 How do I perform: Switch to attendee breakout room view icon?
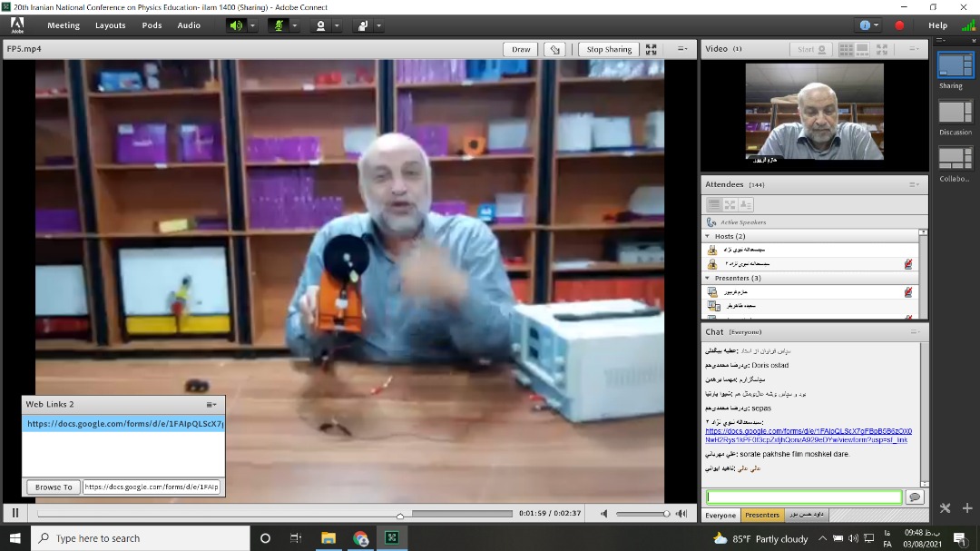[730, 205]
